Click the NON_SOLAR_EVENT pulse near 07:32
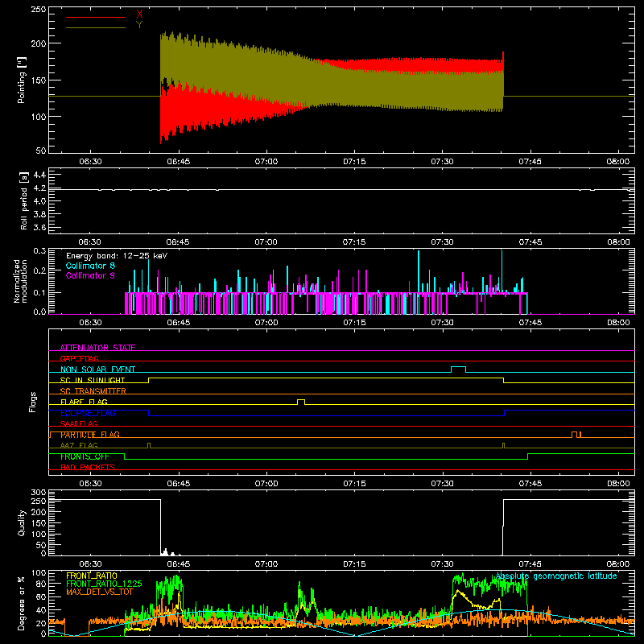 458,369
